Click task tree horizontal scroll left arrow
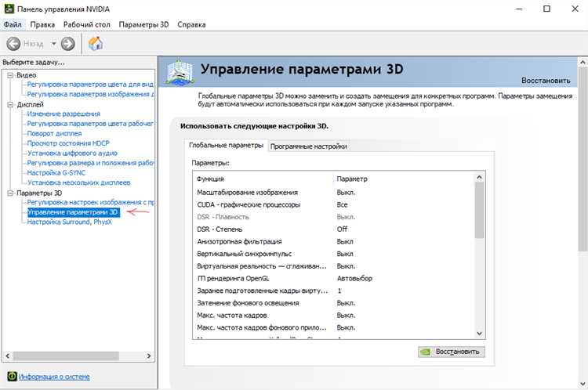Viewport: 588px width, 390px height. [8, 356]
